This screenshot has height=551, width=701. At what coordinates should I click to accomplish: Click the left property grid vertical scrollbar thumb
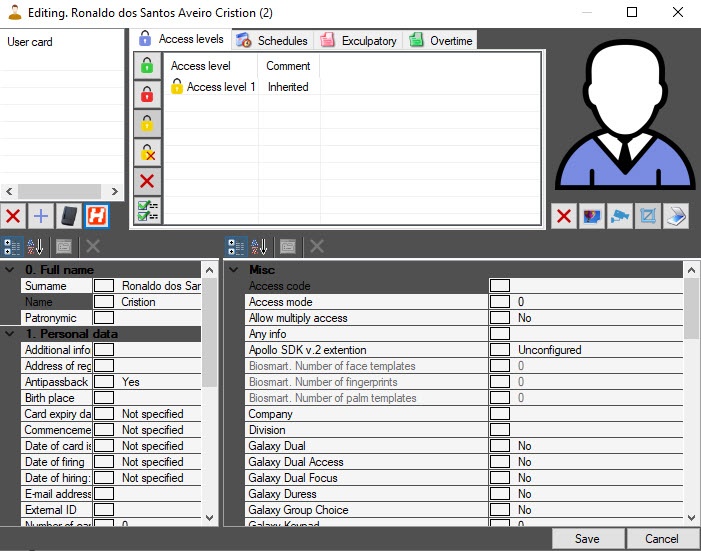(209, 332)
